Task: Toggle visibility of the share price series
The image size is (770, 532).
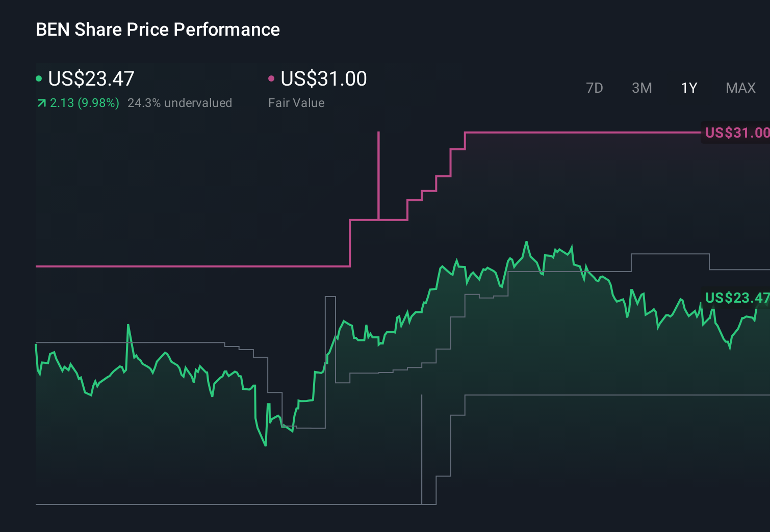Action: [x=39, y=78]
